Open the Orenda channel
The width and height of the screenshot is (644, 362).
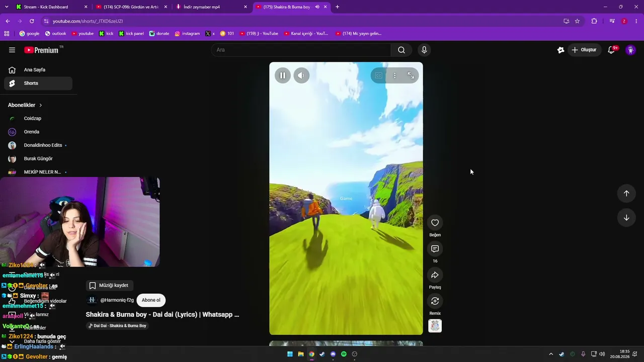pos(38,132)
